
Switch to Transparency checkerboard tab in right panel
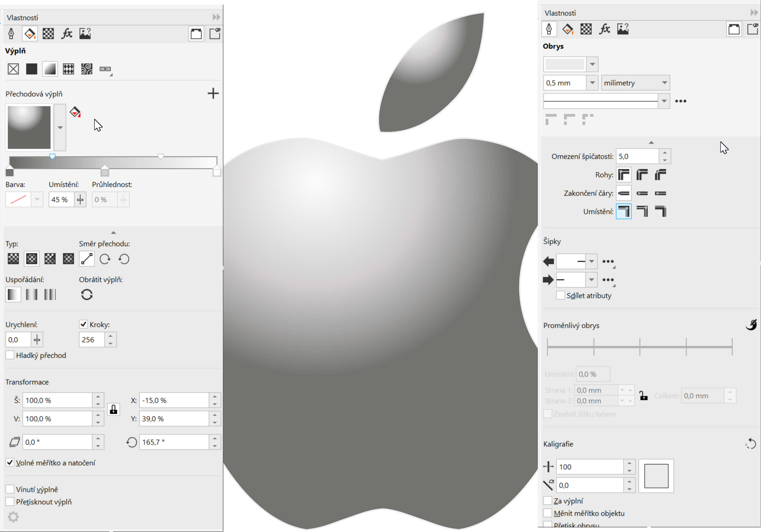(586, 29)
